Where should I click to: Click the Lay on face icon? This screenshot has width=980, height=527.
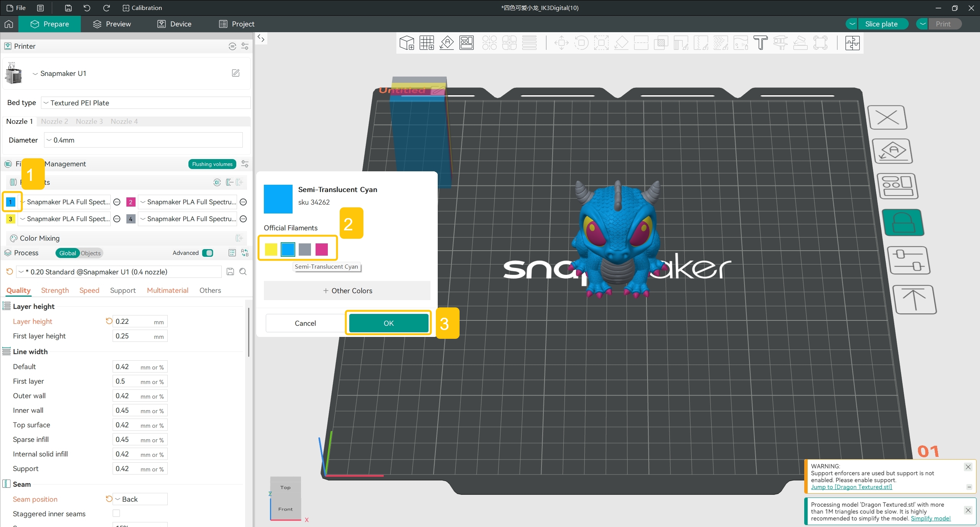click(x=621, y=43)
